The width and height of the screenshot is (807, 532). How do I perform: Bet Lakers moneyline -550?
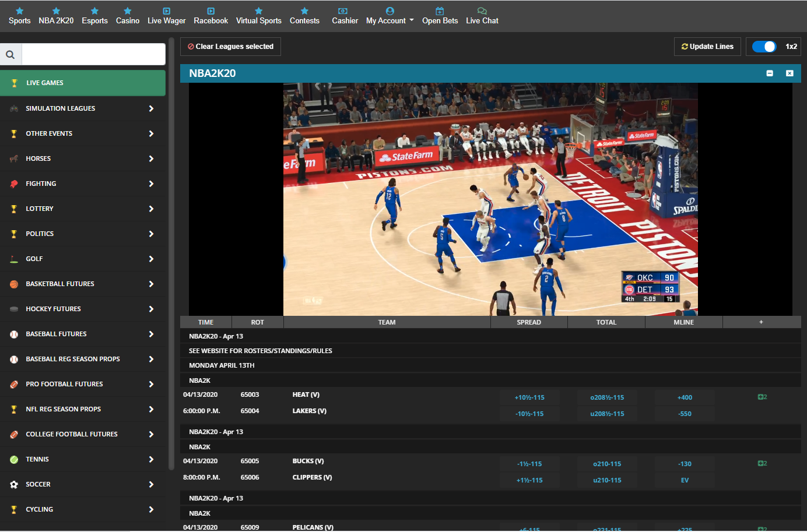(x=685, y=414)
